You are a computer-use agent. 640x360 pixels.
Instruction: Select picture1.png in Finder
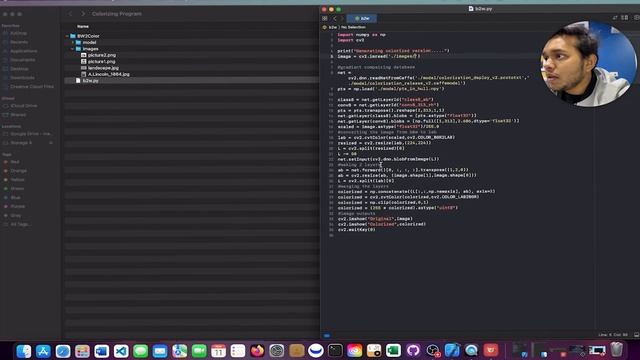coord(102,62)
